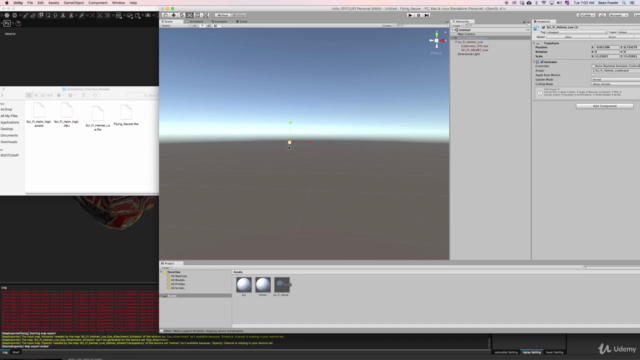Screen dimensions: 640x360
Task: Click the Avatar object field
Action: 616,71
